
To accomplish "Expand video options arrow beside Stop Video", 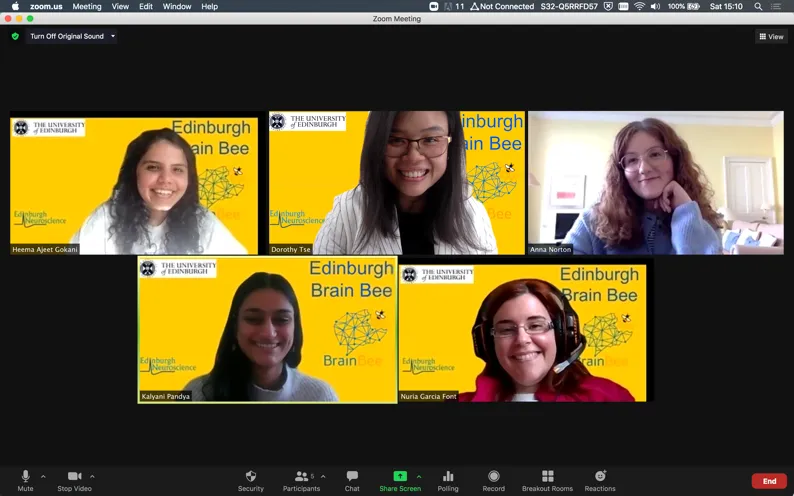I will click(92, 476).
